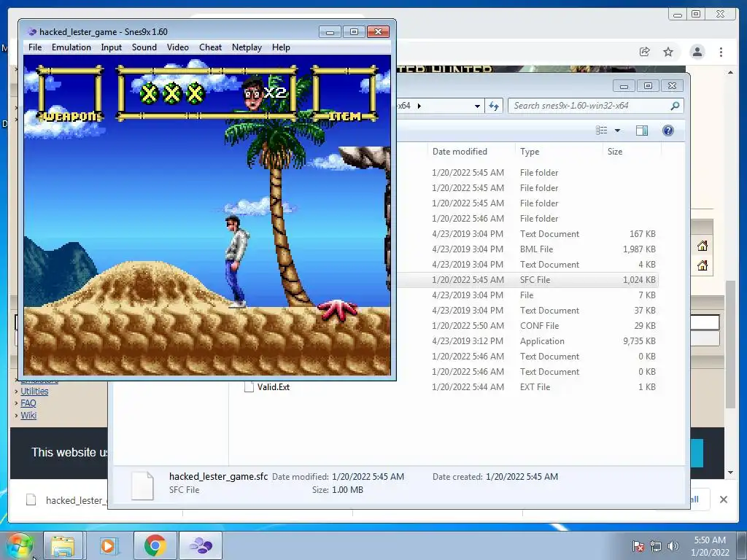The width and height of the screenshot is (747, 560).
Task: Click the Action Center flag tray icon
Action: pyautogui.click(x=638, y=546)
